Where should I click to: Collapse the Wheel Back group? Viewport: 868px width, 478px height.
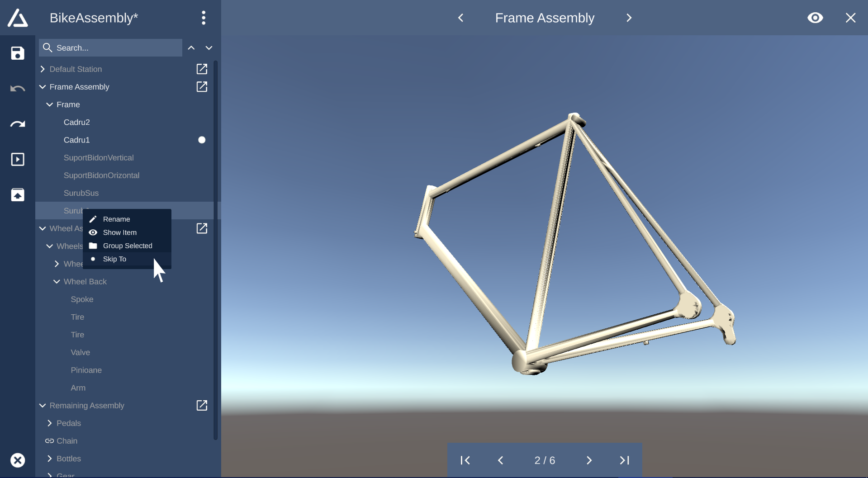coord(57,282)
